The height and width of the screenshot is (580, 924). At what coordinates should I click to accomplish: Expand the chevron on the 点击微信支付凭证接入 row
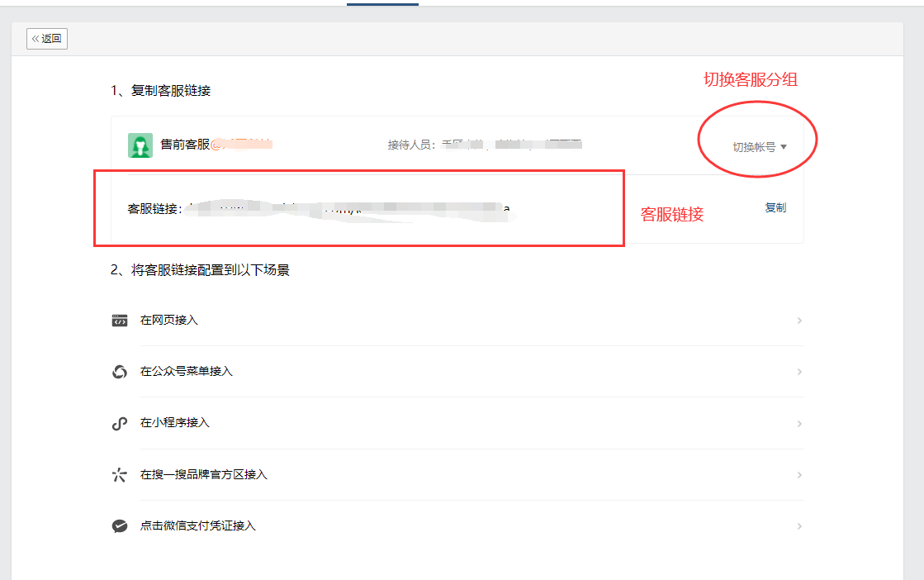point(798,526)
